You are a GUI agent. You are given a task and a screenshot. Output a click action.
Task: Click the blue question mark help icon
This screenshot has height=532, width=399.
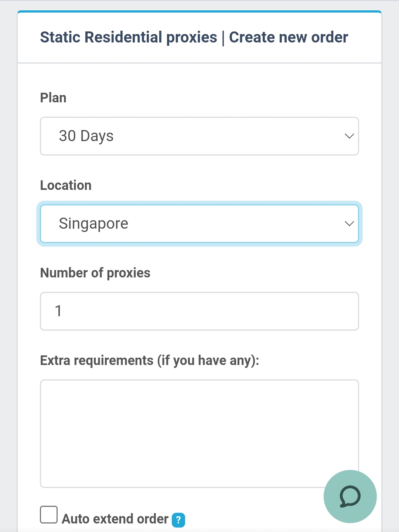tap(178, 520)
